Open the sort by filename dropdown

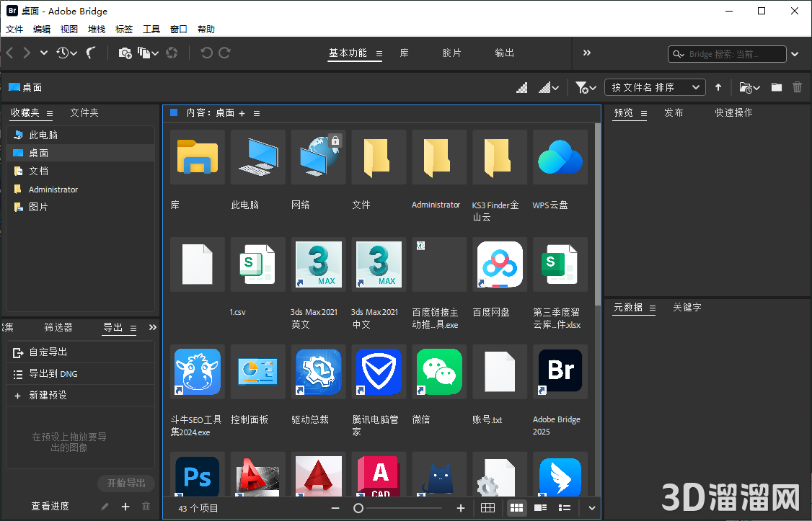point(655,87)
